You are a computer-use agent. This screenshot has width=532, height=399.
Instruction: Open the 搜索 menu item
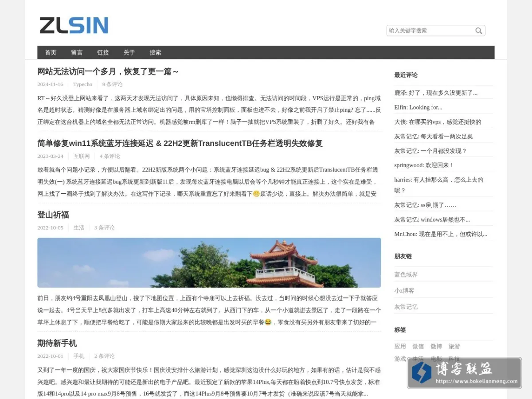155,52
